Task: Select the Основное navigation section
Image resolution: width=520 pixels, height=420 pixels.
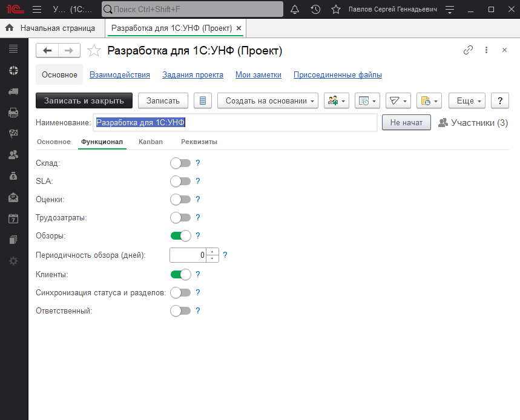Action: point(59,74)
